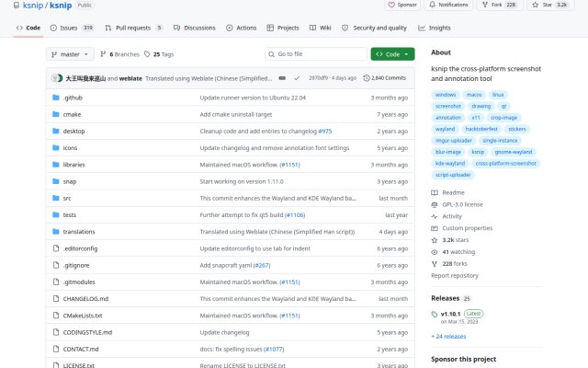Click the Sponsor heart icon
Viewport: 588px width, 368px height.
pos(391,5)
